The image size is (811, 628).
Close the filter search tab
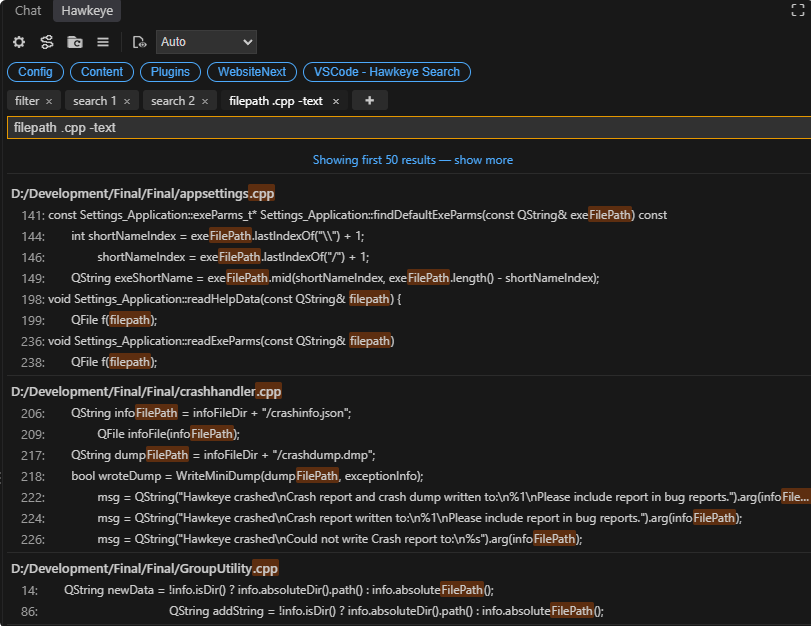[x=49, y=101]
